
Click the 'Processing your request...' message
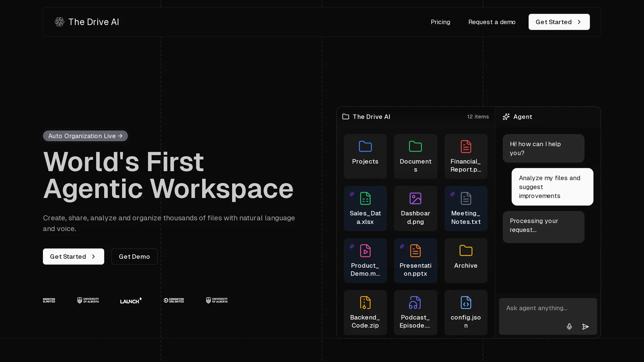tap(543, 227)
